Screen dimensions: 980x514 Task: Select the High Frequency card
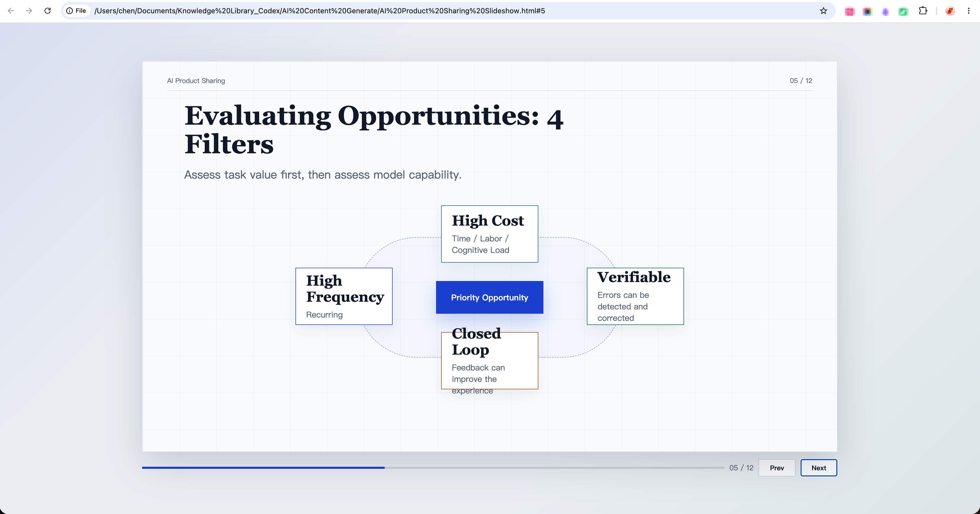click(x=344, y=296)
